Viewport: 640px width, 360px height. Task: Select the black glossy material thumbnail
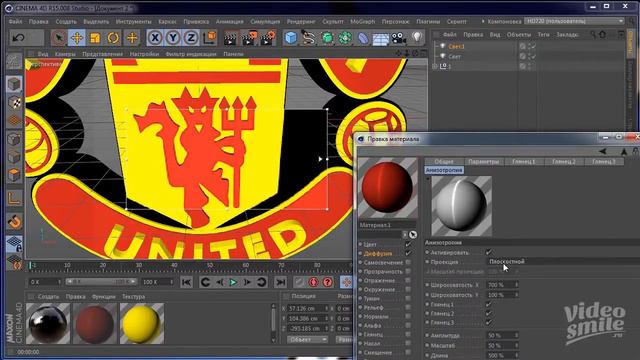coord(48,323)
